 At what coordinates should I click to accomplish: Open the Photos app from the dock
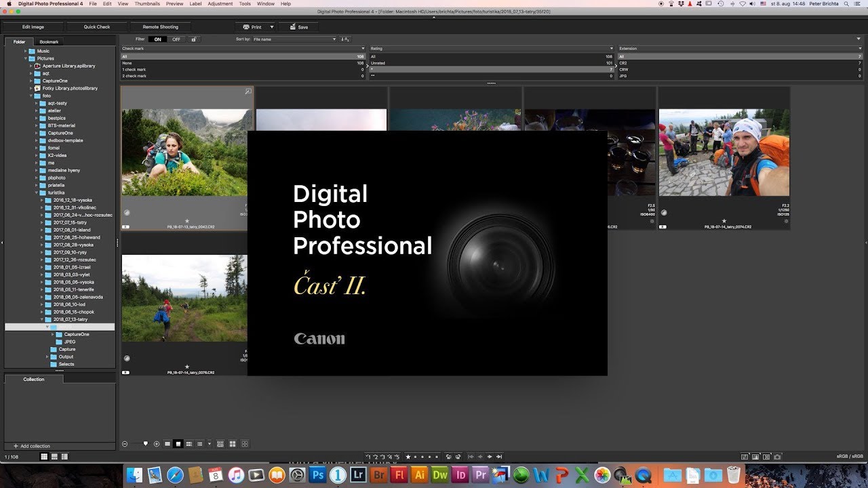[602, 475]
